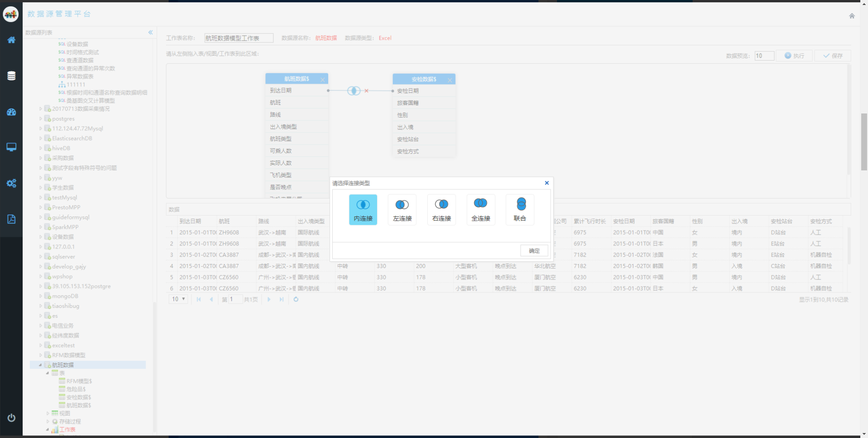Screen dimensions: 868x438
Task: Open the page size dropdown showing 10
Action: [179, 299]
